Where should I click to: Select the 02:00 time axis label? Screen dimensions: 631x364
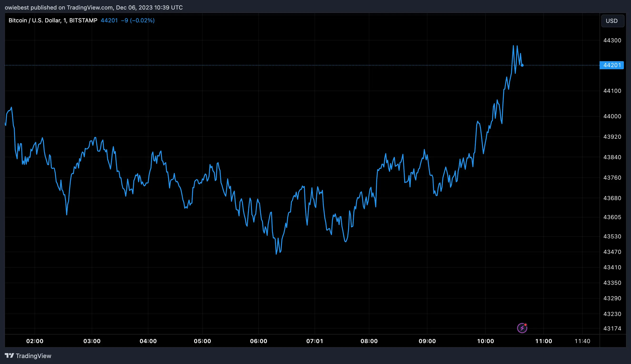(35, 341)
